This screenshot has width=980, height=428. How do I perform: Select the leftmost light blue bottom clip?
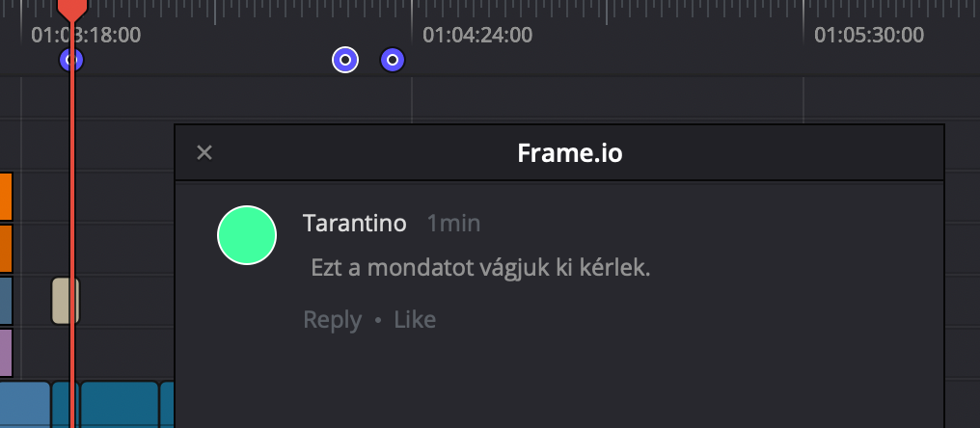pos(24,404)
